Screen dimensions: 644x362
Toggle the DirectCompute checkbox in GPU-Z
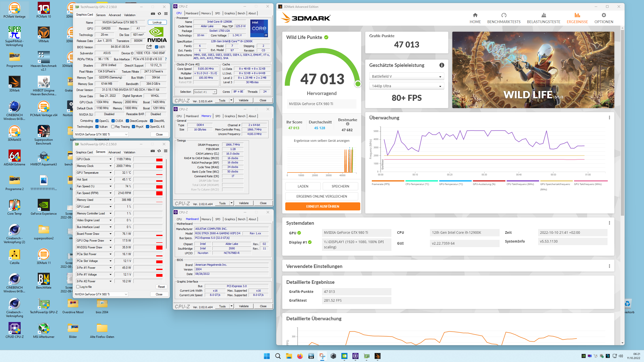click(127, 121)
